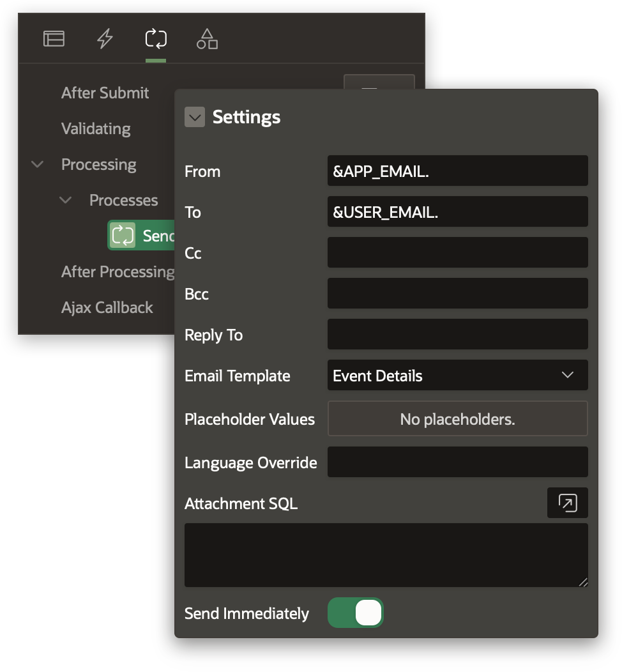The width and height of the screenshot is (622, 672).
Task: Click the From email field
Action: click(x=457, y=171)
